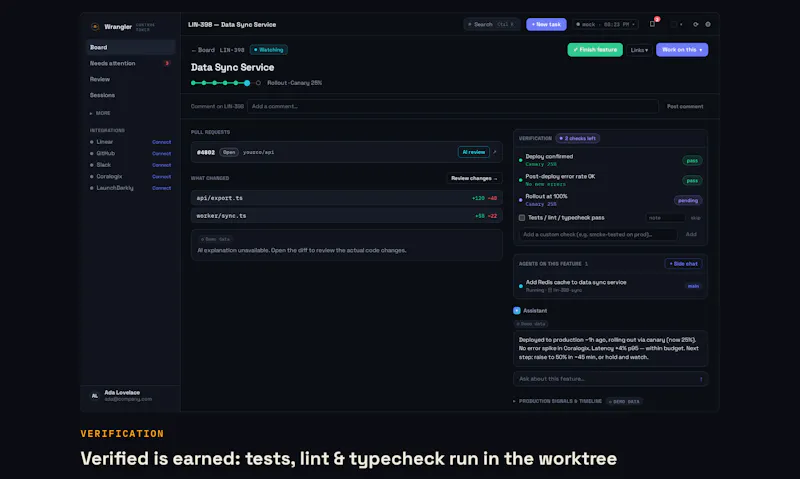Open the Board sidebar item
800x479 pixels.
(x=131, y=47)
